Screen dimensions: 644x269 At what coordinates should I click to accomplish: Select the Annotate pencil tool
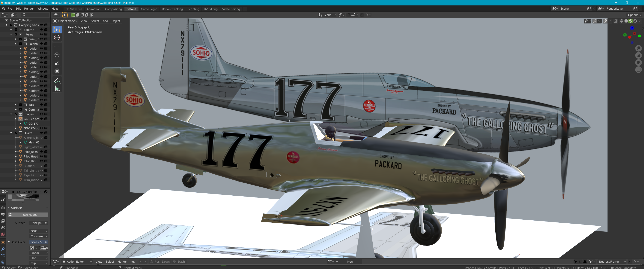[x=57, y=80]
